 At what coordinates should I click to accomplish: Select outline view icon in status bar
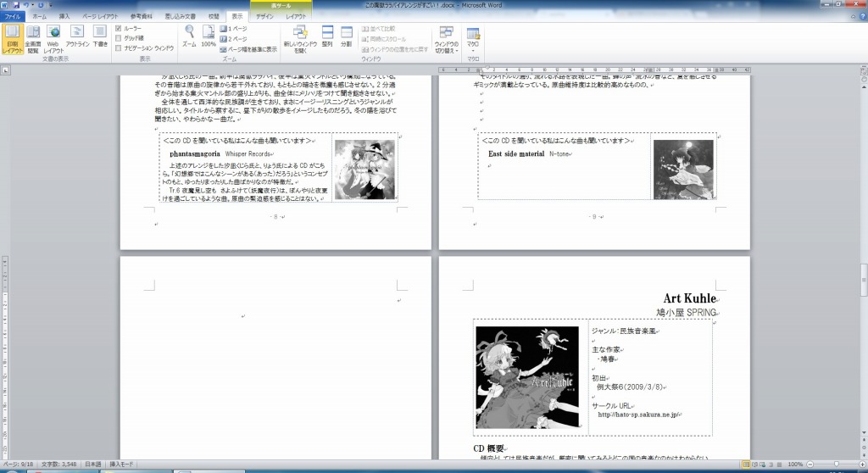(x=771, y=465)
